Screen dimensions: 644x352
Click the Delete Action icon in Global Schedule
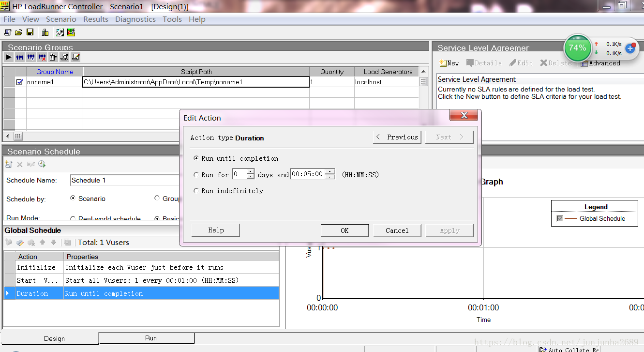click(x=31, y=242)
